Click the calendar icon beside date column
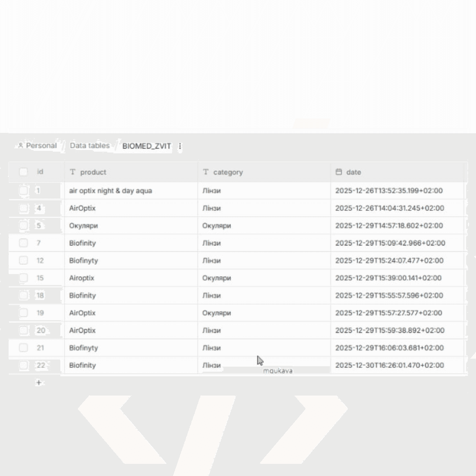 pyautogui.click(x=339, y=172)
